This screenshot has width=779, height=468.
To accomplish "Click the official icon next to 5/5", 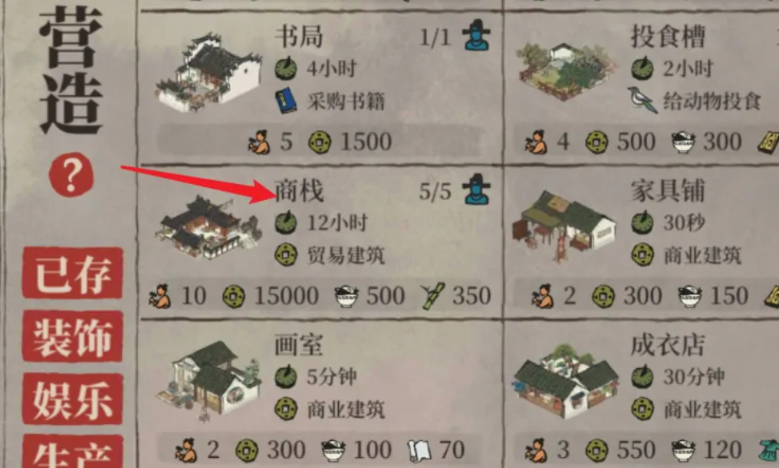I will [476, 189].
